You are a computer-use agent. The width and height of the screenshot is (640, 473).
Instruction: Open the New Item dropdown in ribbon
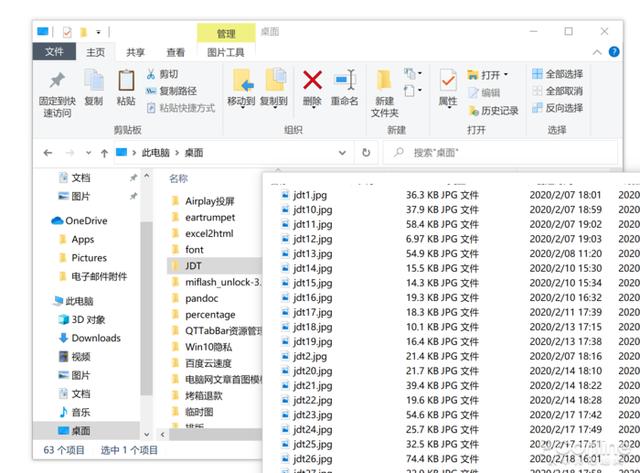coord(413,73)
